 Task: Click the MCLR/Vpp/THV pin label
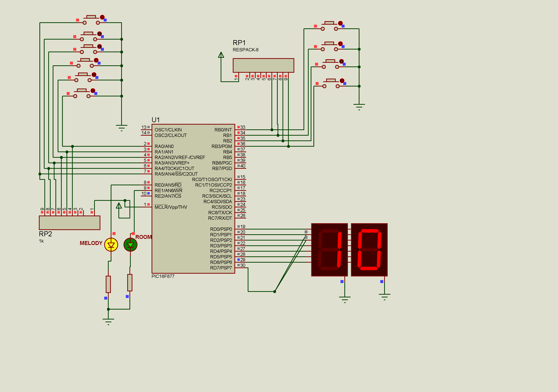171,207
